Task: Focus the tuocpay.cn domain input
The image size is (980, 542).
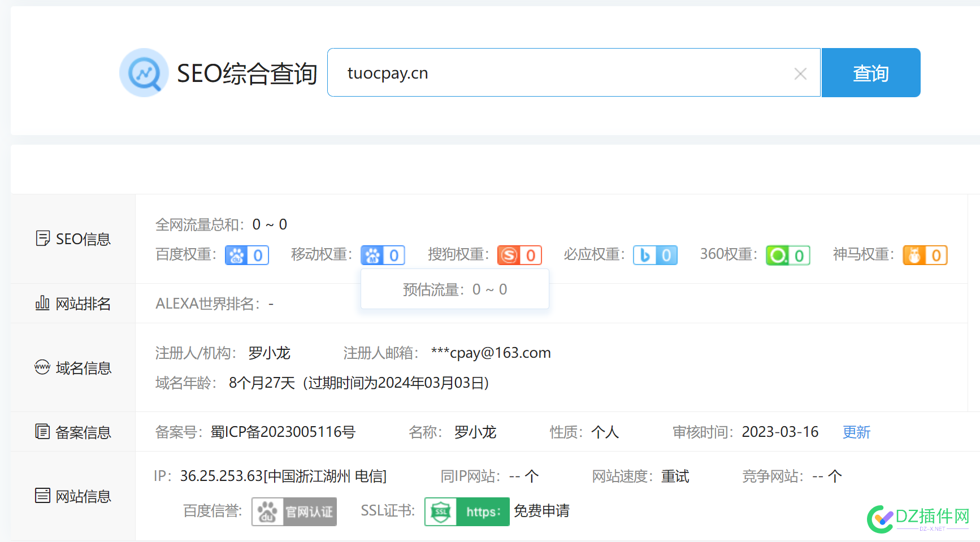Action: pyautogui.click(x=574, y=73)
